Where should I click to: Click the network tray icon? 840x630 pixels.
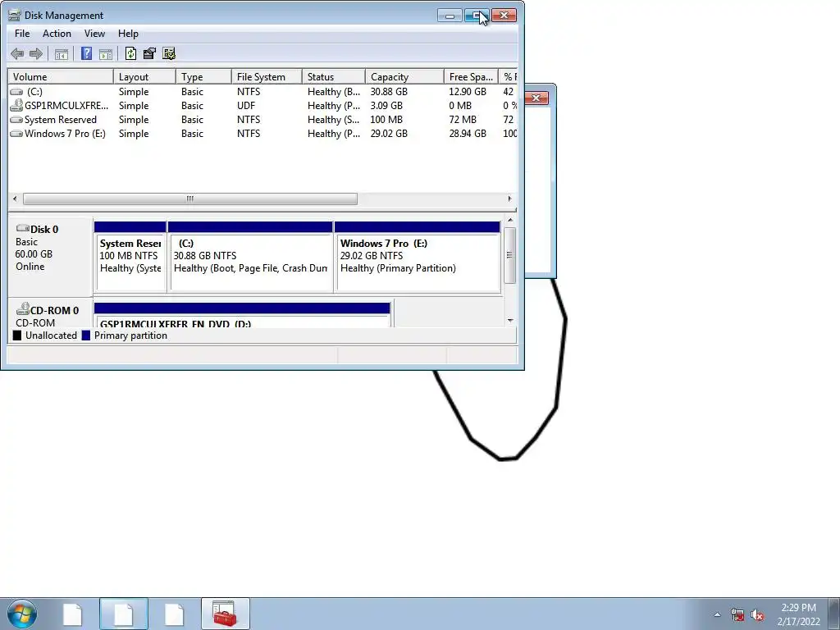737,615
